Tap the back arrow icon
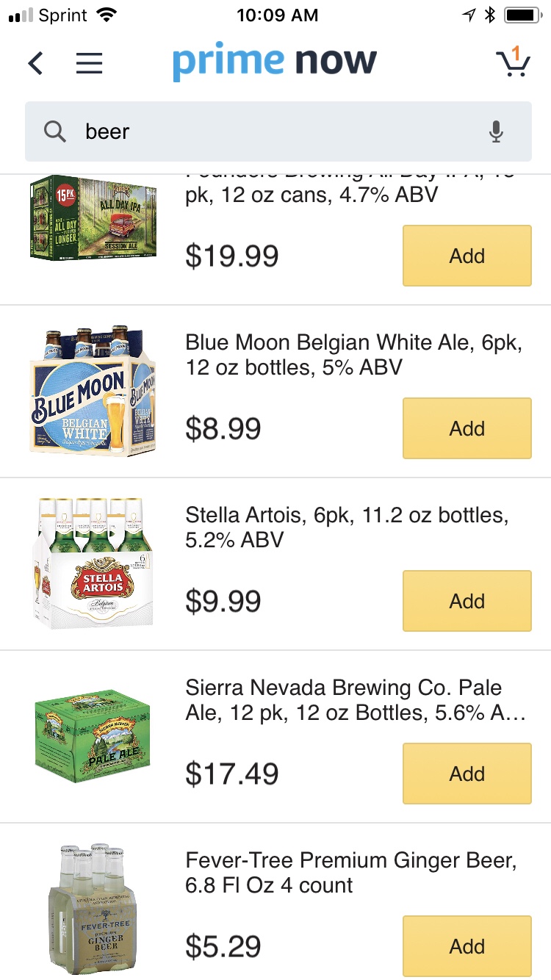This screenshot has height=980, width=551. (x=35, y=63)
